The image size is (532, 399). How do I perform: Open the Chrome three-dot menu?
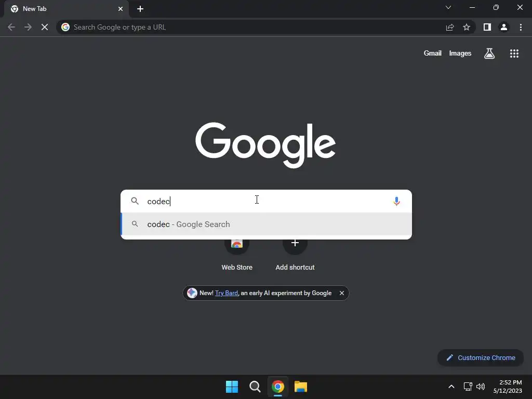[x=521, y=27]
